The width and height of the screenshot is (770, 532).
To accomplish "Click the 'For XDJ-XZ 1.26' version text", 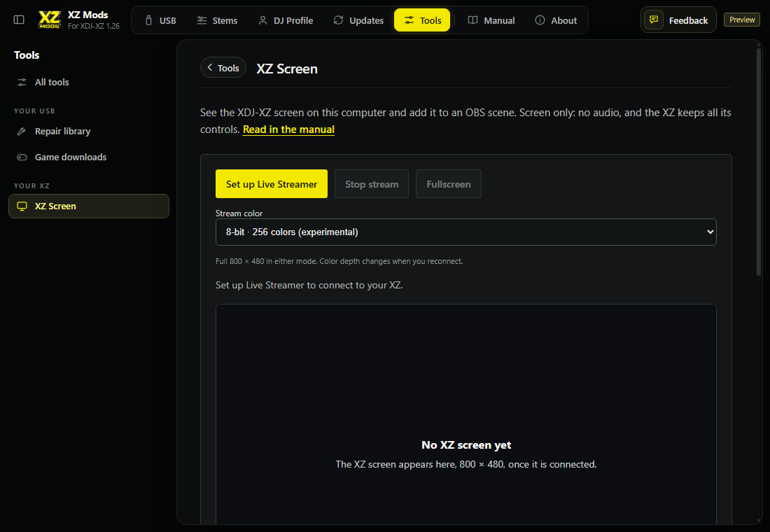I will click(x=94, y=26).
